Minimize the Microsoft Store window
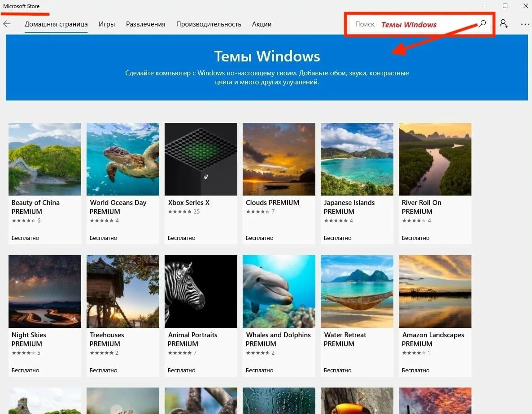 click(484, 6)
